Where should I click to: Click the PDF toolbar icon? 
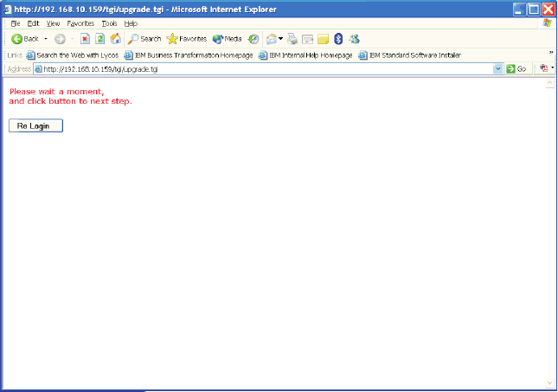pyautogui.click(x=544, y=68)
